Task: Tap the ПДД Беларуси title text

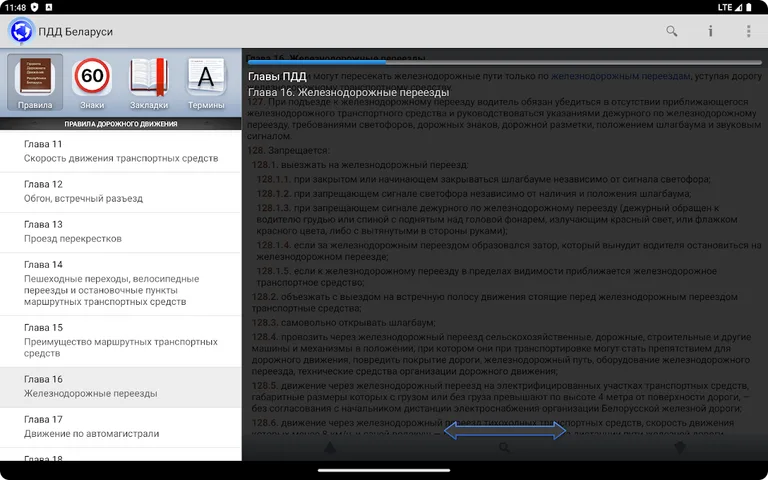Action: (x=75, y=31)
